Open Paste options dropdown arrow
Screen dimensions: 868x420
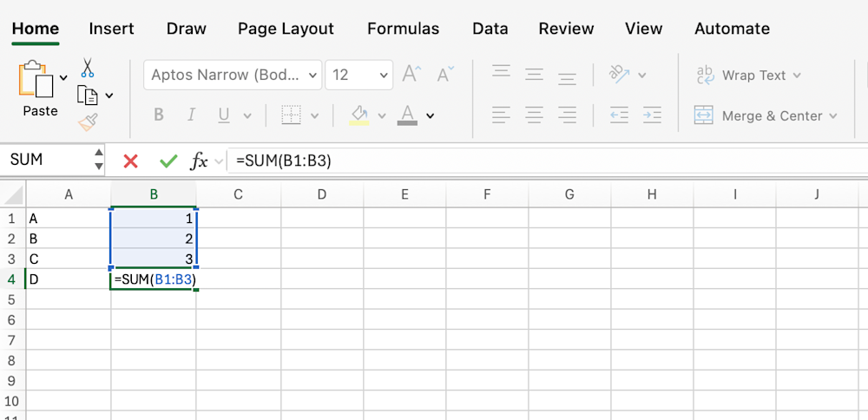pyautogui.click(x=63, y=78)
